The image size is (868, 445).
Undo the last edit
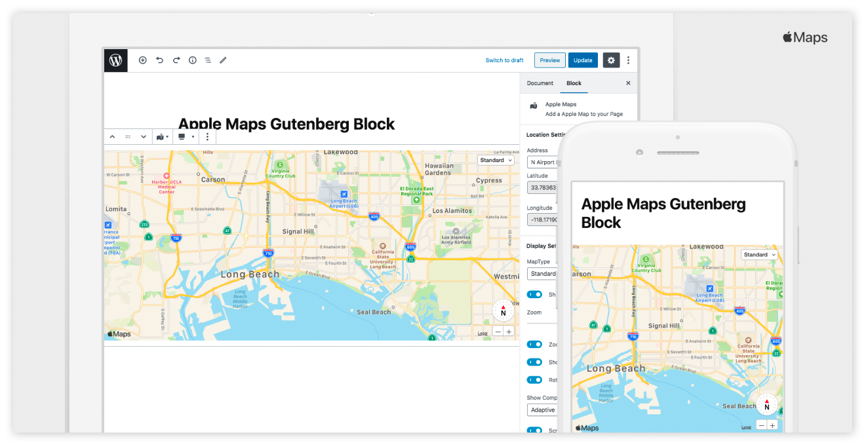click(159, 60)
